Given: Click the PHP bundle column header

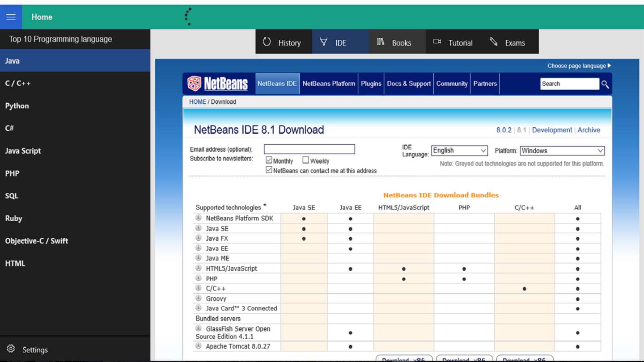Looking at the screenshot, I should (464, 207).
